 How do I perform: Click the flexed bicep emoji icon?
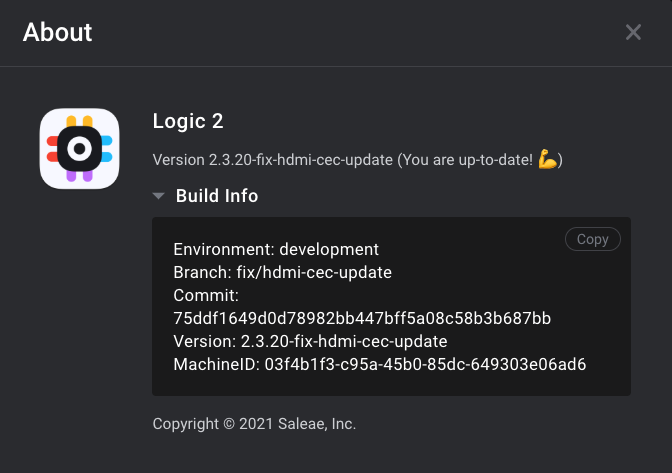[x=548, y=159]
